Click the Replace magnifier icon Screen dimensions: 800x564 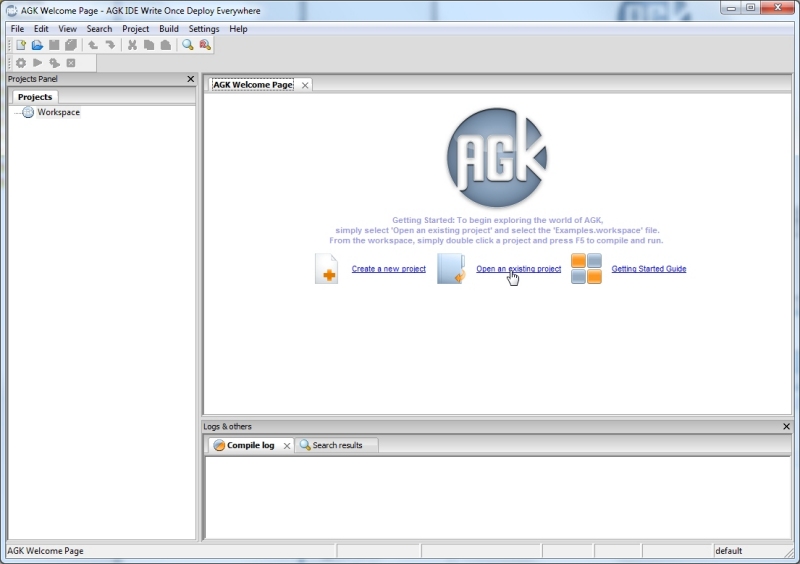point(205,45)
